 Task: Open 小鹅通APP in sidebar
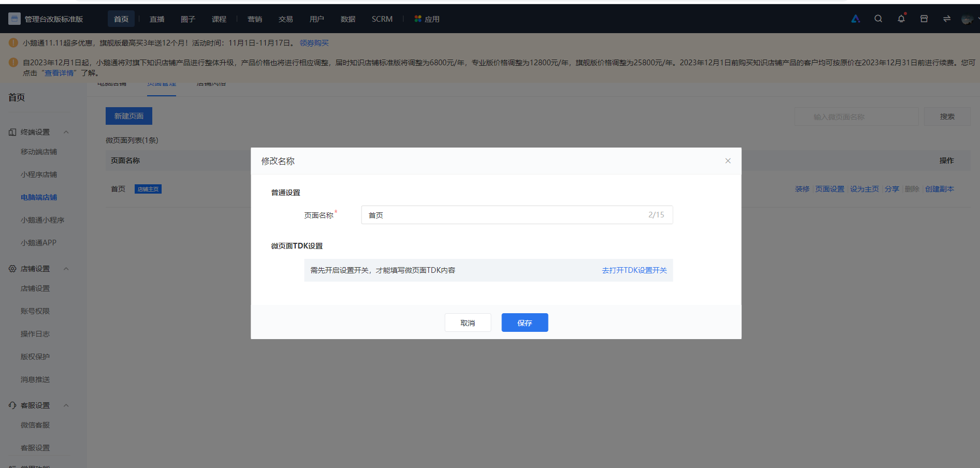(38, 243)
